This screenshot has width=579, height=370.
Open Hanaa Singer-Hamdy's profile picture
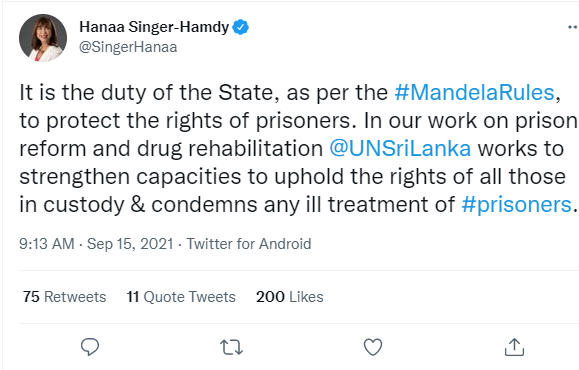[x=43, y=38]
